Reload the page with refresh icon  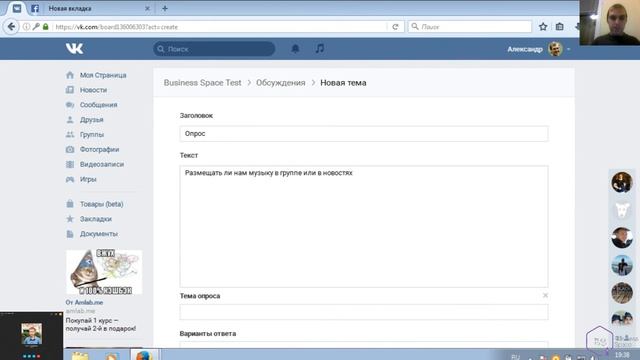click(x=395, y=27)
